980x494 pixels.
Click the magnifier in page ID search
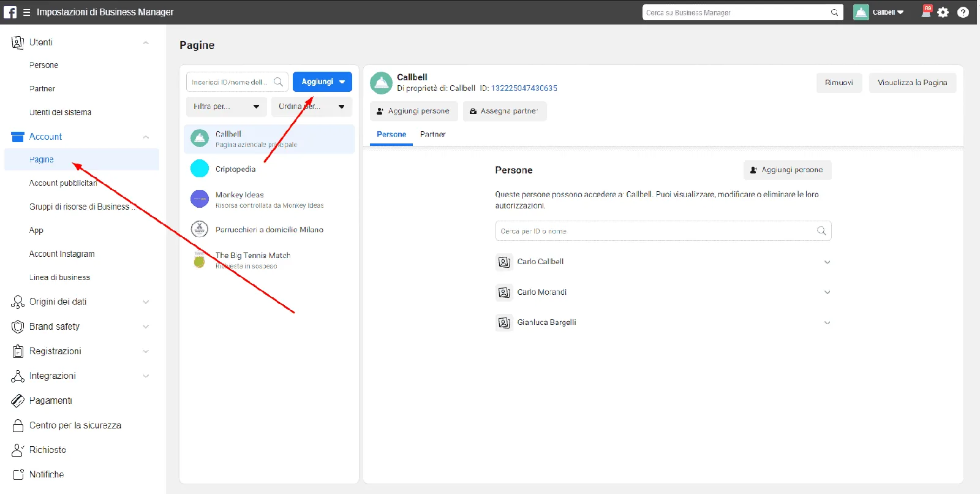click(x=278, y=82)
